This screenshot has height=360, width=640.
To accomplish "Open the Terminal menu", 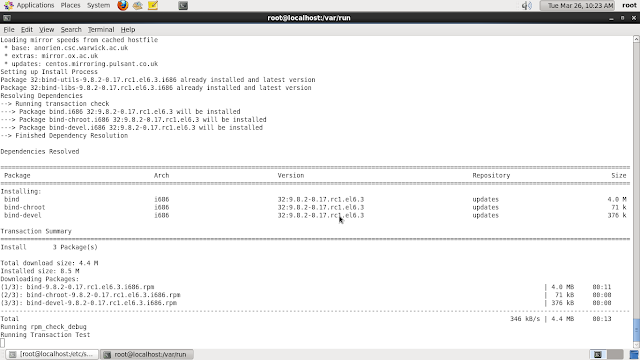I will click(101, 29).
